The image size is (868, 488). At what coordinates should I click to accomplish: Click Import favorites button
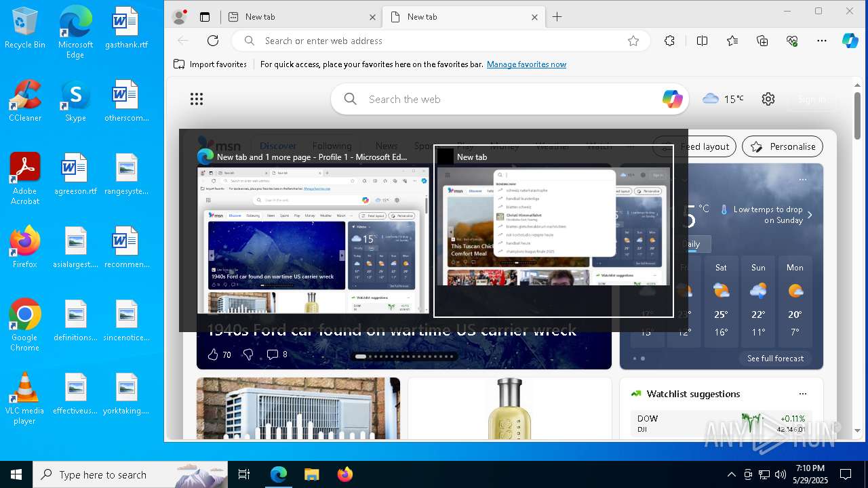point(210,64)
